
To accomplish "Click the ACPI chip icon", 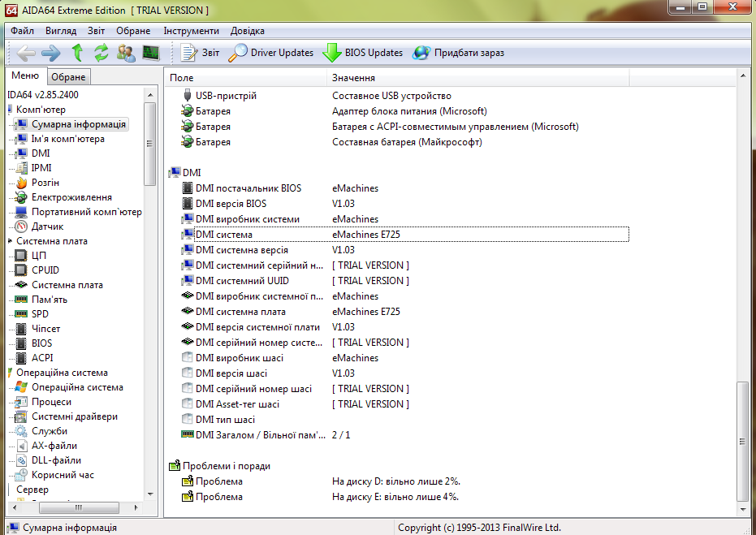I will 21,358.
